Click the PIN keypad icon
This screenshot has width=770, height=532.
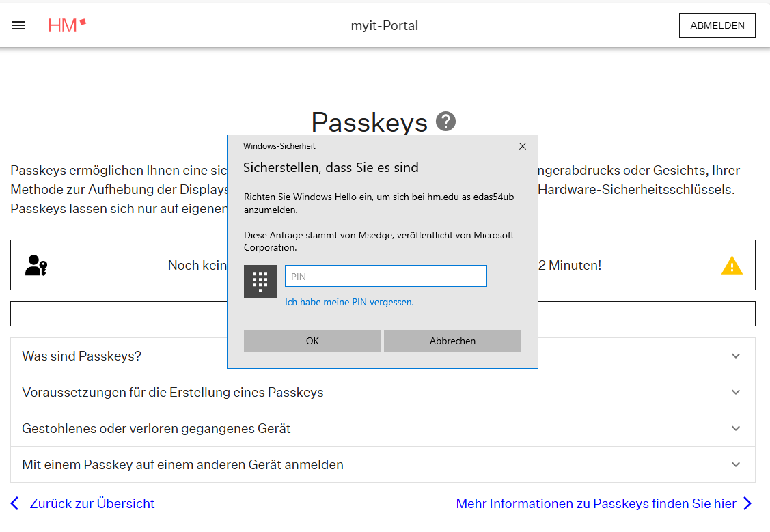coord(260,281)
